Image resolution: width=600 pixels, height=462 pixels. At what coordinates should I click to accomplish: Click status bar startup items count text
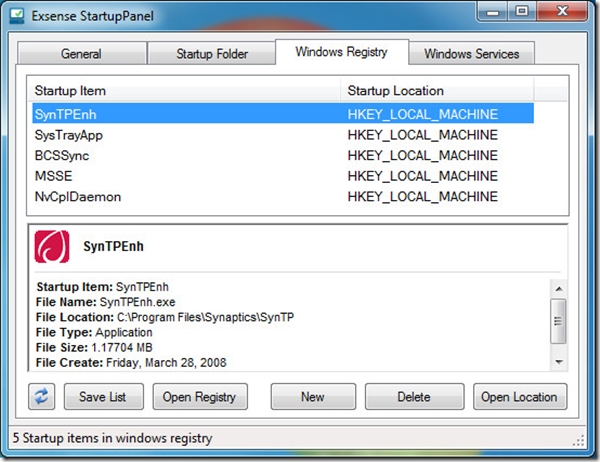(x=112, y=438)
